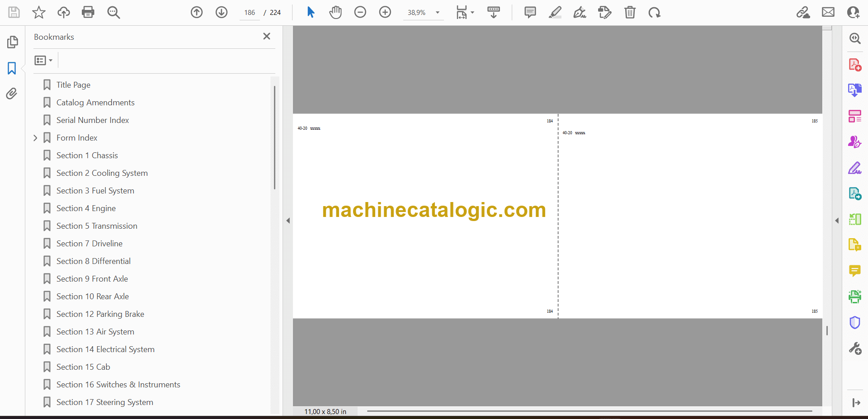Go to previous page with up arrow

(197, 12)
